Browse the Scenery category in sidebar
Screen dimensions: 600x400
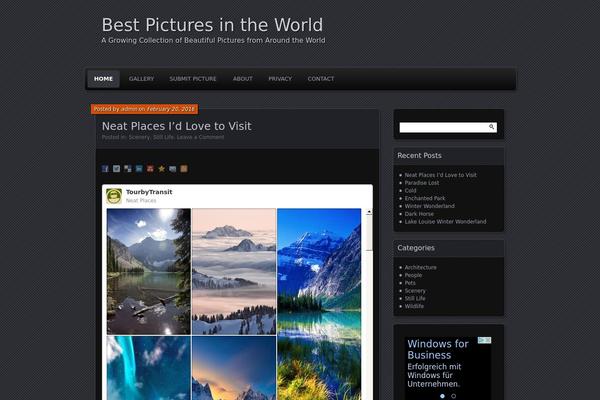tap(415, 291)
